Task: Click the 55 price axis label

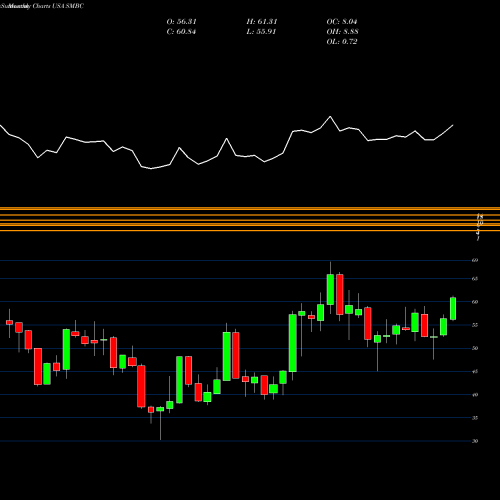Action: tap(475, 325)
